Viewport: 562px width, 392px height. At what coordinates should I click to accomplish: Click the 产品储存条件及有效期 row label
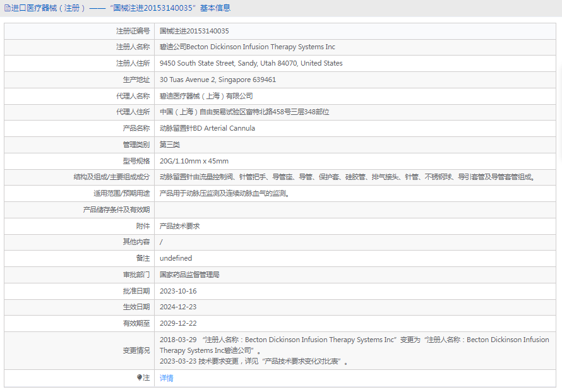(116, 210)
